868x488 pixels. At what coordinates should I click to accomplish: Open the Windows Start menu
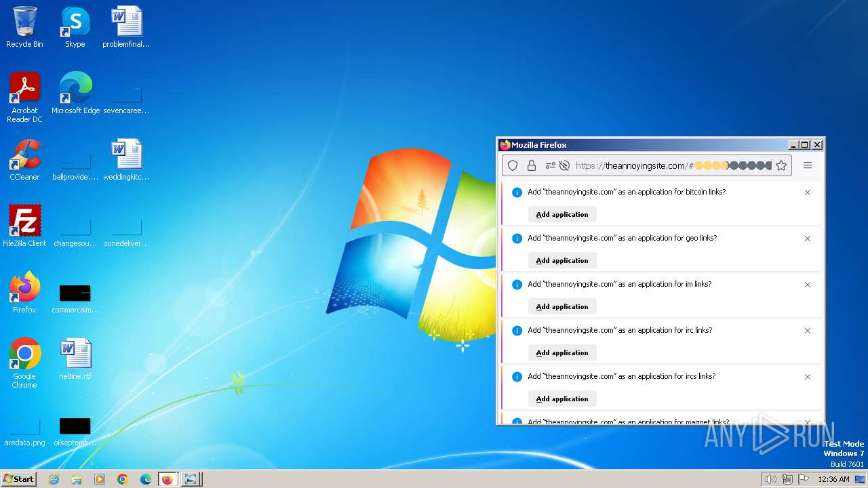point(18,479)
